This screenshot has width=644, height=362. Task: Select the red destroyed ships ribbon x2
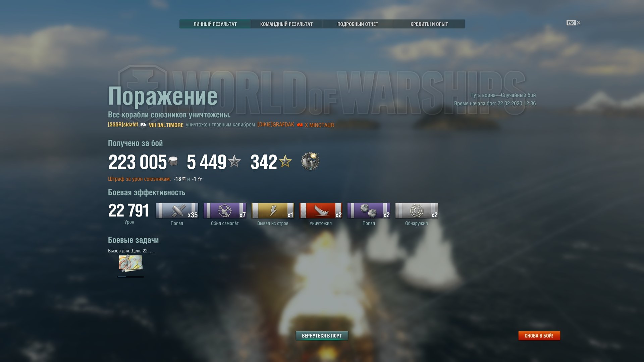(321, 211)
